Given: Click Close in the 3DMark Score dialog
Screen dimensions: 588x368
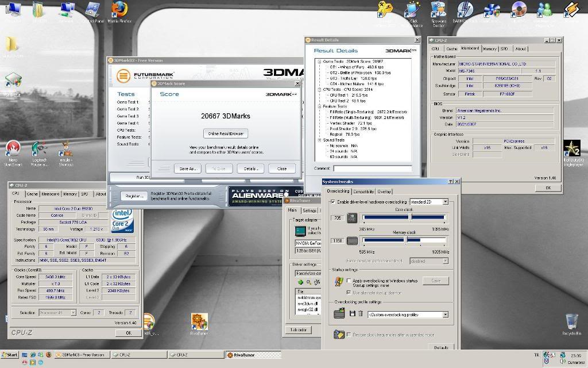Looking at the screenshot, I should point(282,168).
